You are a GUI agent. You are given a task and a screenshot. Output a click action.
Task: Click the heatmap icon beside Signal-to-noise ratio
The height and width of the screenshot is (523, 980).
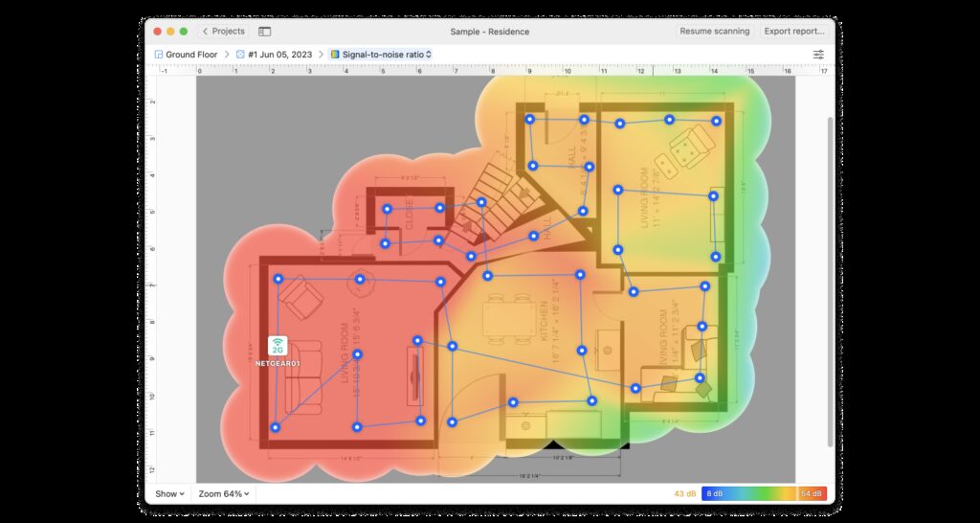pyautogui.click(x=335, y=55)
